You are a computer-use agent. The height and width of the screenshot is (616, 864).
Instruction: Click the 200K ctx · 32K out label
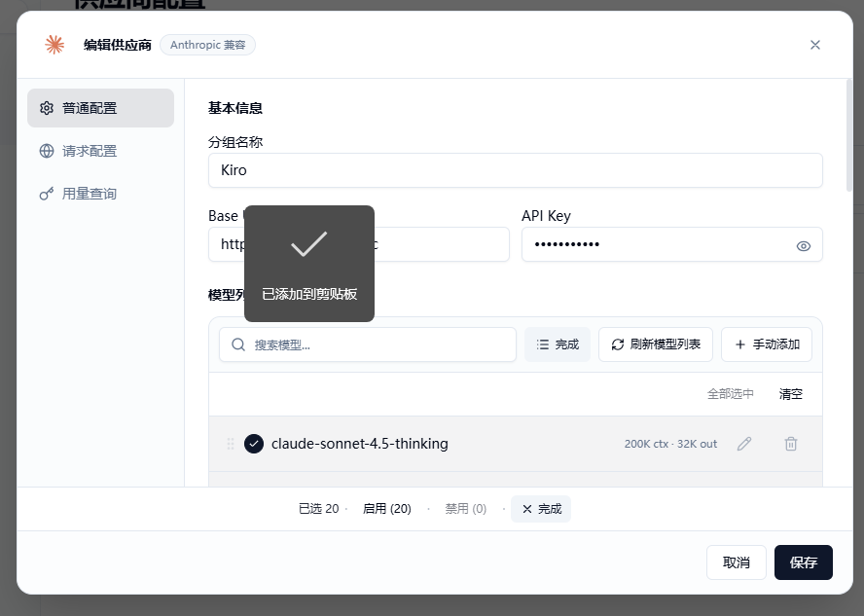(670, 444)
